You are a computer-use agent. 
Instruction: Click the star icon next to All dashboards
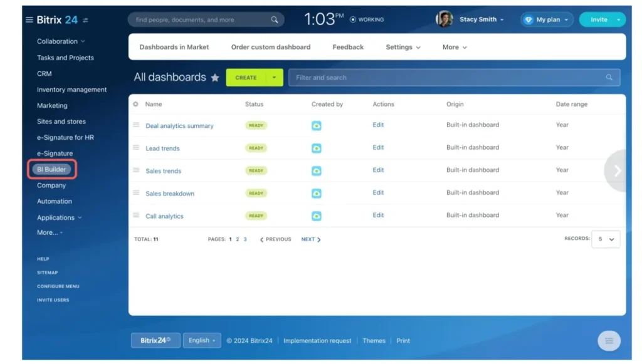[215, 78]
